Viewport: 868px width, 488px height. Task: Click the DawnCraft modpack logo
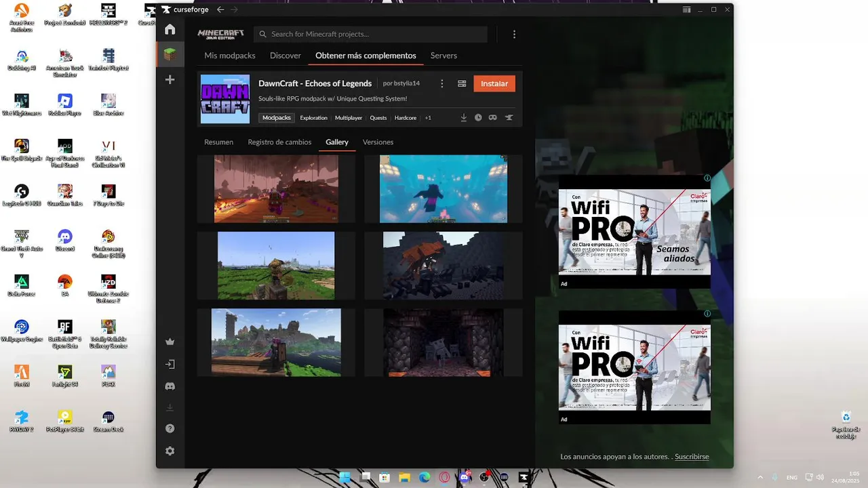tap(225, 99)
